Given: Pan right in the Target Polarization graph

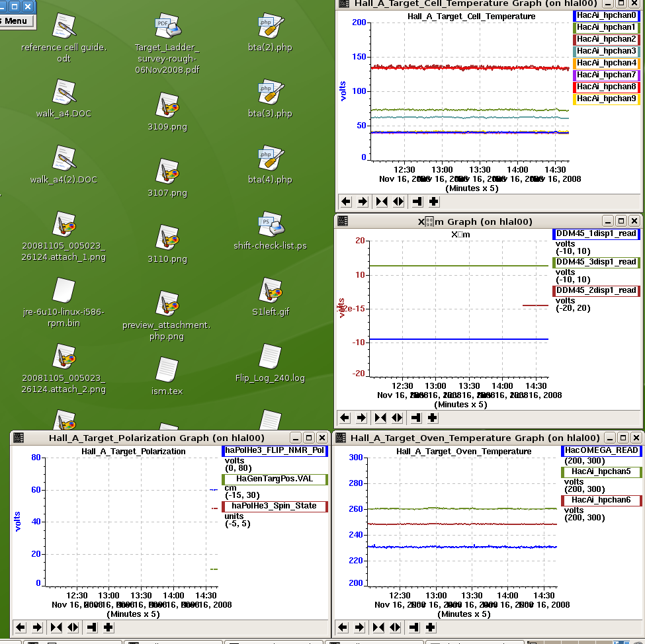Looking at the screenshot, I should (x=37, y=627).
